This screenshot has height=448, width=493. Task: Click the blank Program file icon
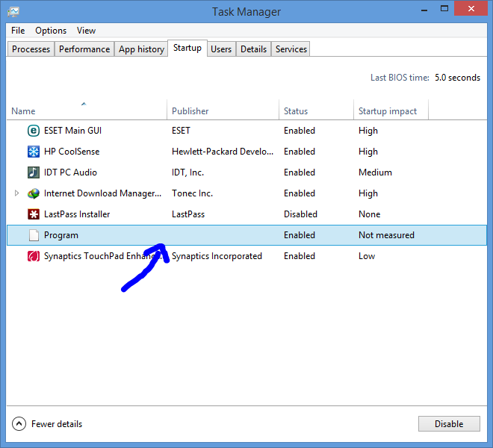(34, 235)
